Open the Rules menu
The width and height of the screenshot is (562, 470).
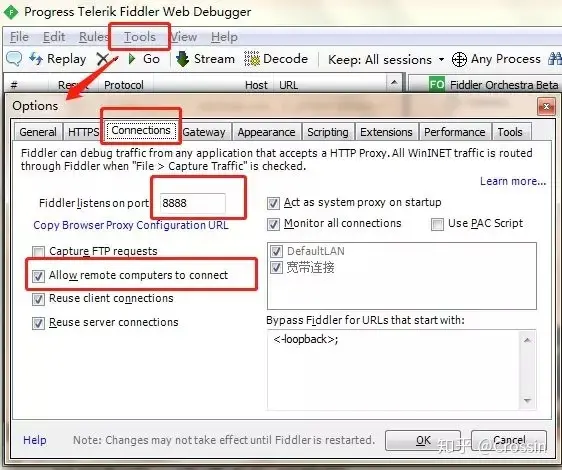(x=93, y=37)
